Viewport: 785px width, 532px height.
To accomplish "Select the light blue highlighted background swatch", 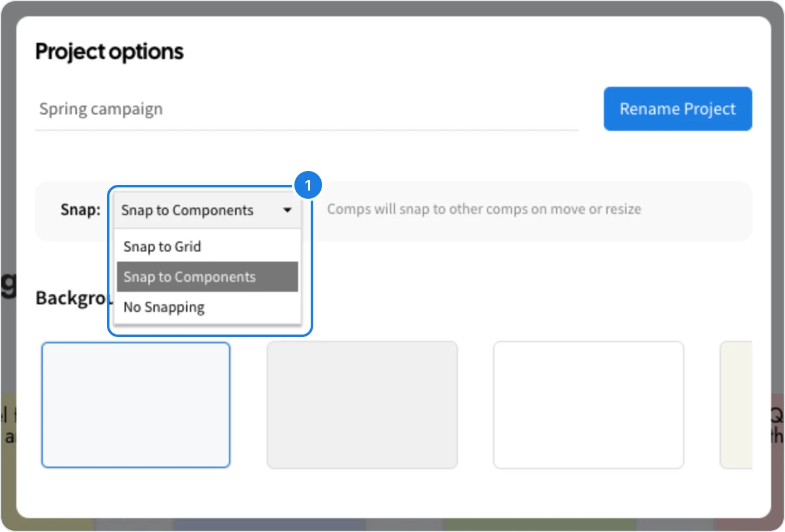I will tap(136, 405).
